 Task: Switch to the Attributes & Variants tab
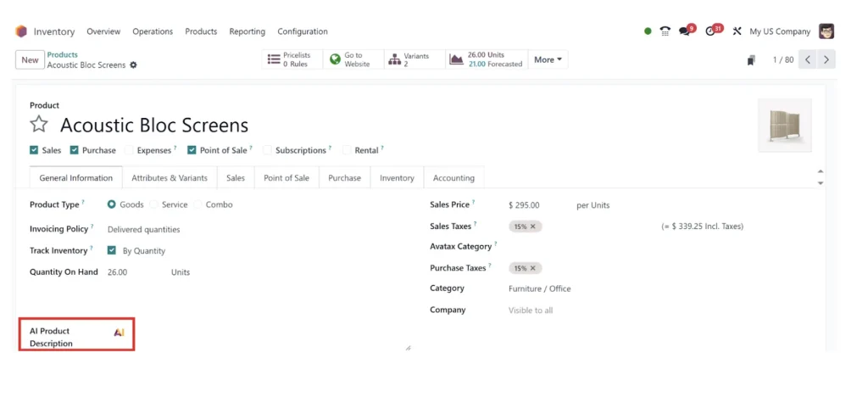[x=170, y=178]
